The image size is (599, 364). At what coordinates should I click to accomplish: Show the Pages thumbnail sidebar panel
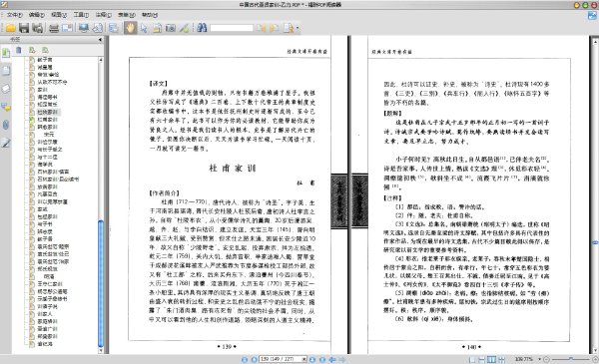pyautogui.click(x=6, y=71)
